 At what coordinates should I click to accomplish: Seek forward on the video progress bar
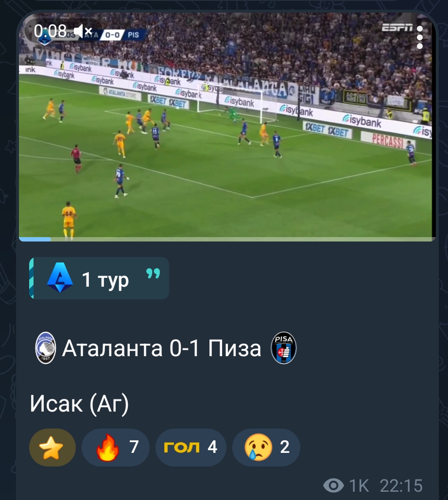(x=242, y=239)
